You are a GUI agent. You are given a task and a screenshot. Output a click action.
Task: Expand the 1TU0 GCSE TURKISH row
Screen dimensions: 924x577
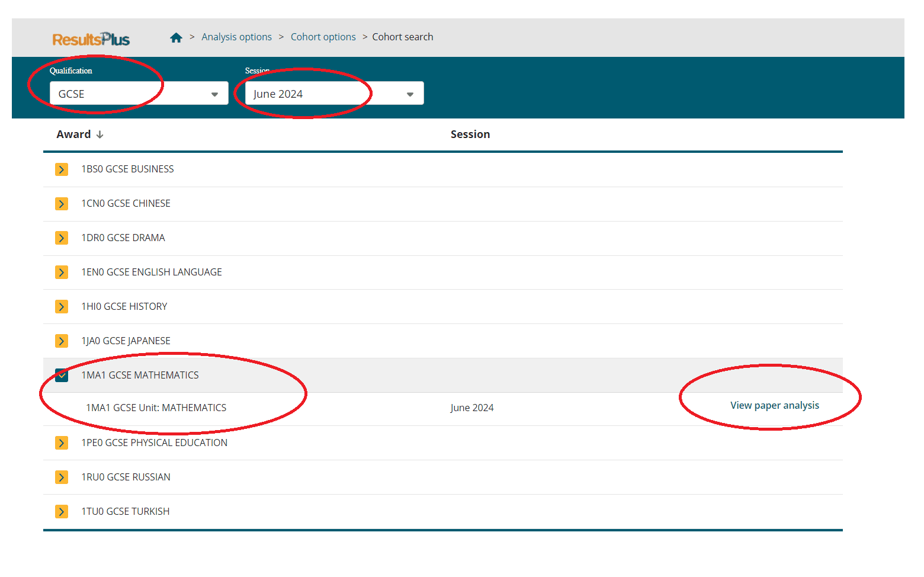(62, 512)
